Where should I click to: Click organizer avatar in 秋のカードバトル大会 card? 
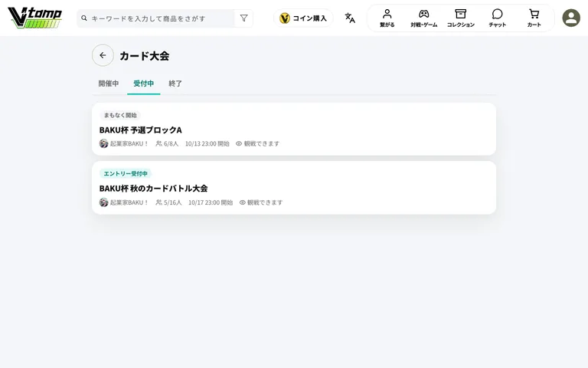click(103, 202)
